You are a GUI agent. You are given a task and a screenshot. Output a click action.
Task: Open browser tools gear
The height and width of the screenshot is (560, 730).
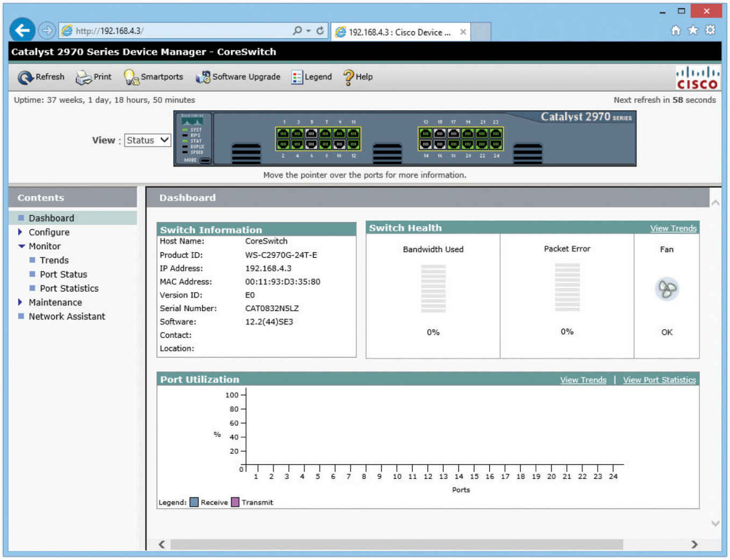click(x=710, y=30)
